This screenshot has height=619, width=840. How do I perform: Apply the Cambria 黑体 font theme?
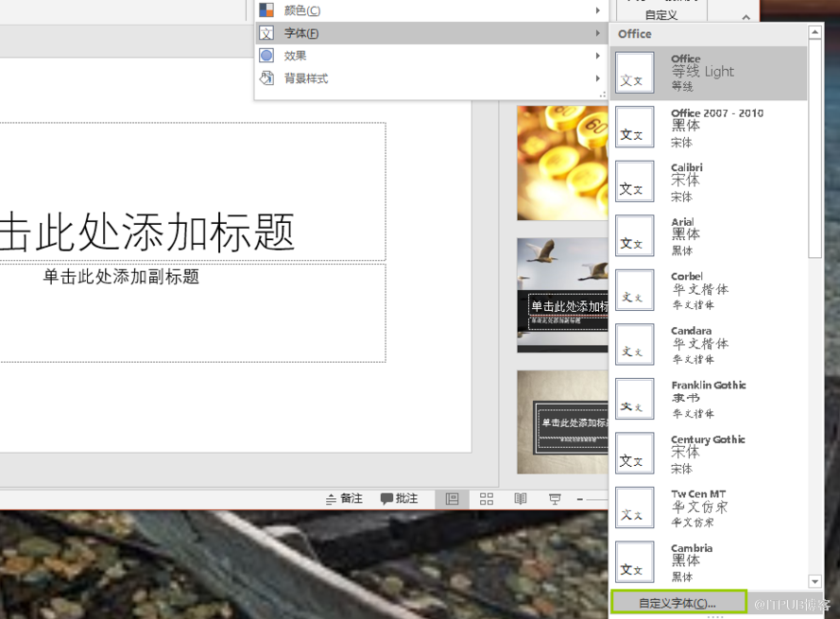(709, 561)
